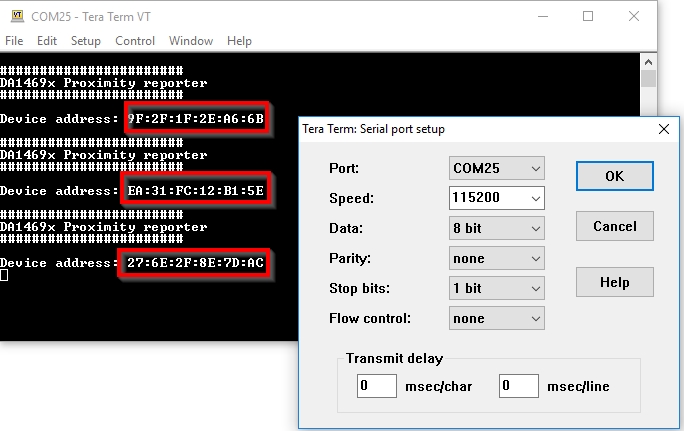
Task: Expand the Speed dropdown showing 115200
Action: point(496,198)
